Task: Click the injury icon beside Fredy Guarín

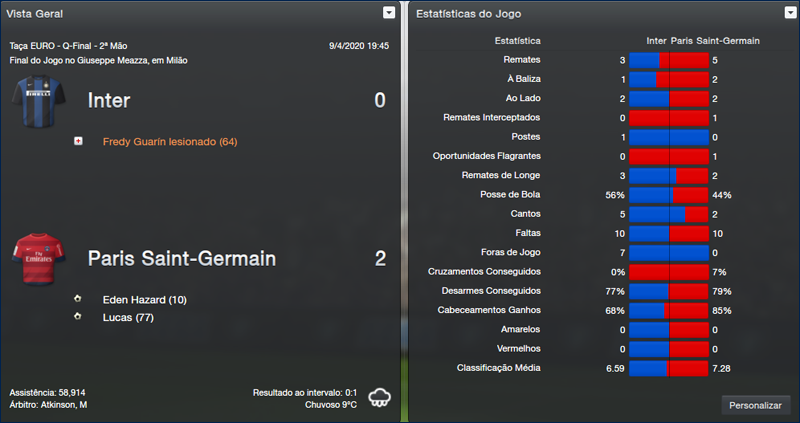Action: coord(78,142)
